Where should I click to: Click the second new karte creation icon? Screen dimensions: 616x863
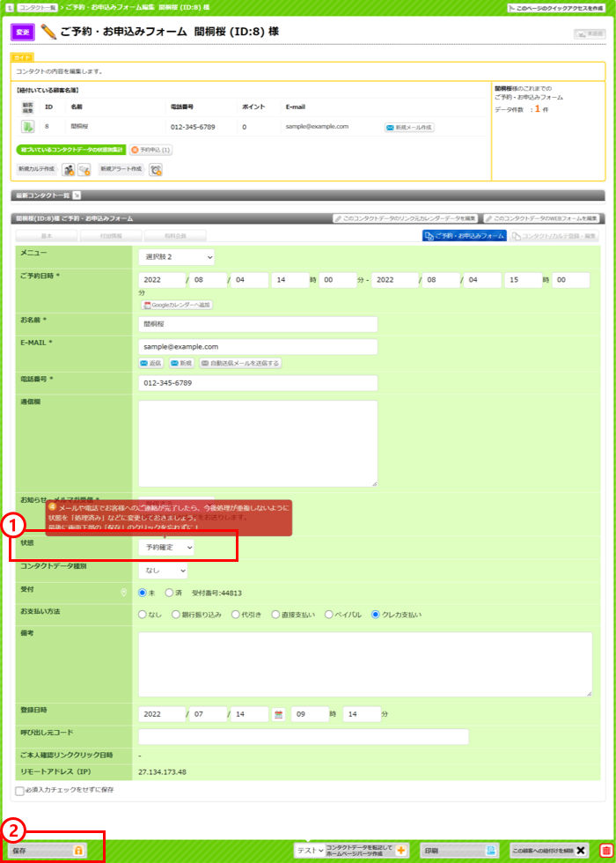click(x=84, y=170)
